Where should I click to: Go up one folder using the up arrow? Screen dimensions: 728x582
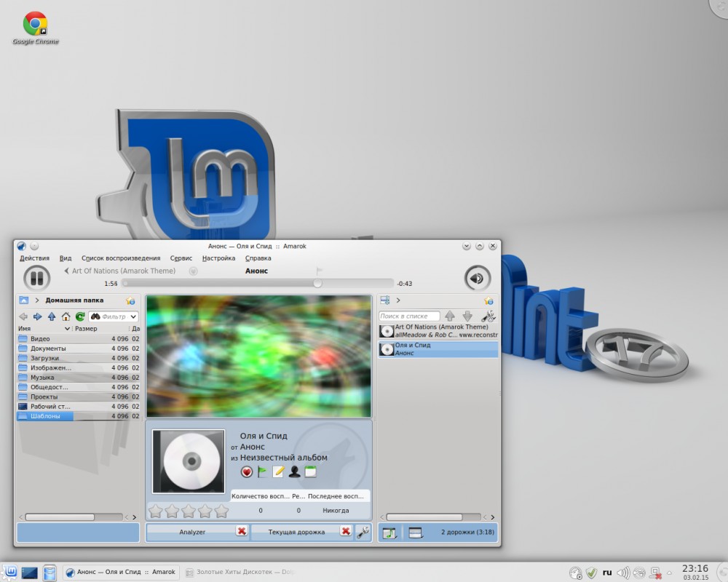click(x=52, y=316)
